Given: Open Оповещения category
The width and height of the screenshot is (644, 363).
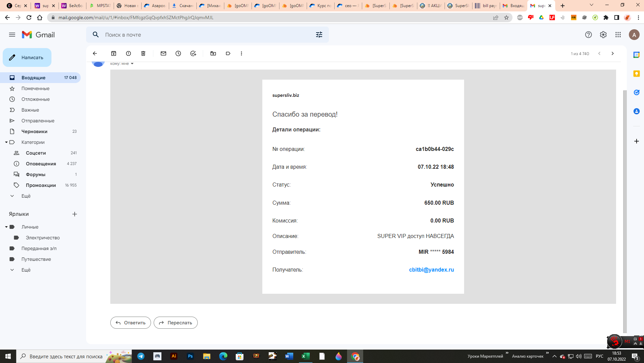Looking at the screenshot, I should point(40,164).
